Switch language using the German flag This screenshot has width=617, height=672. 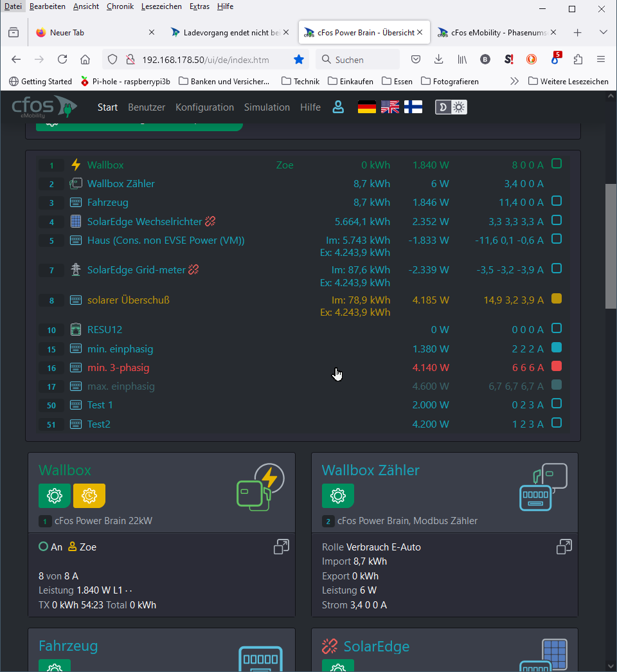point(367,107)
